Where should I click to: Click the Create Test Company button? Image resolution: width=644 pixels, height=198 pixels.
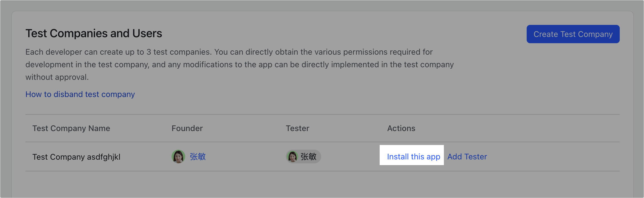(x=573, y=34)
